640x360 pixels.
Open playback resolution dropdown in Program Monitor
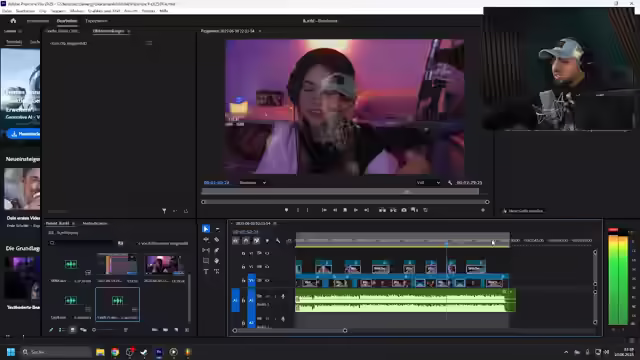428,182
